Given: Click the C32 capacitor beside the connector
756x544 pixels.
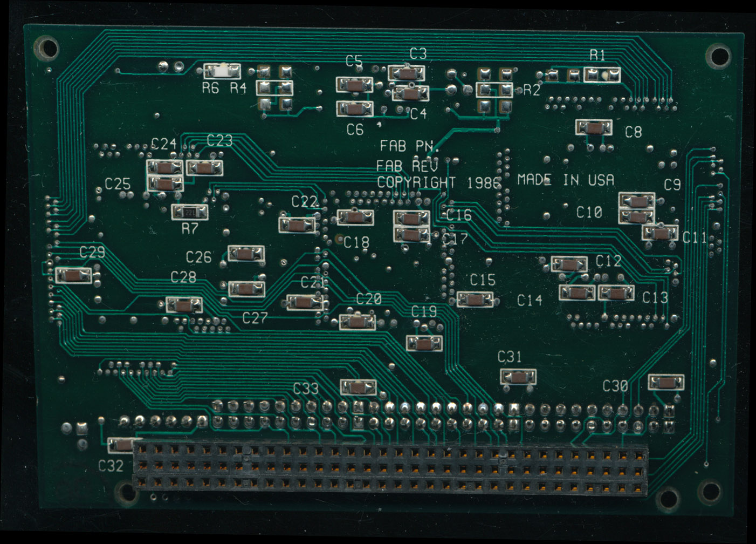Looking at the screenshot, I should click(121, 445).
